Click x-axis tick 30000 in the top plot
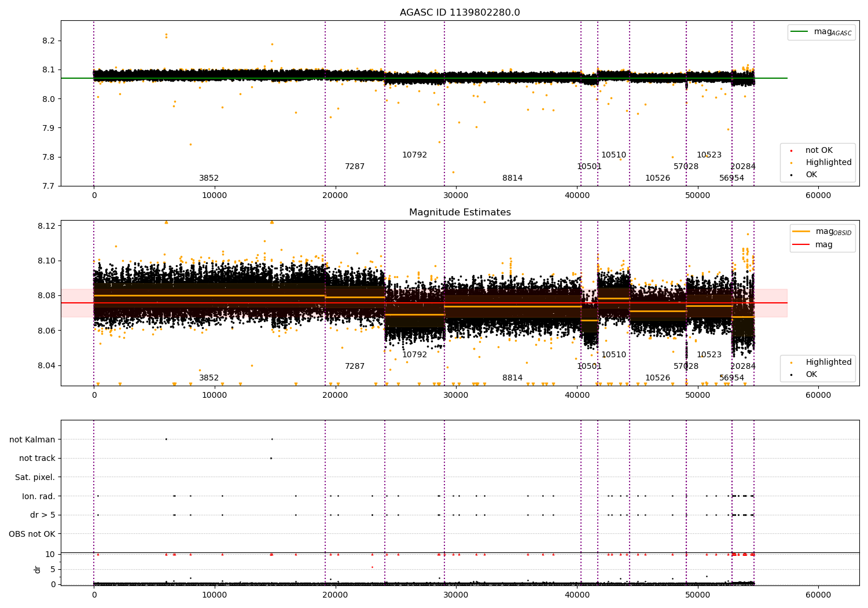Screen dimensions: 868x608 tap(456, 196)
